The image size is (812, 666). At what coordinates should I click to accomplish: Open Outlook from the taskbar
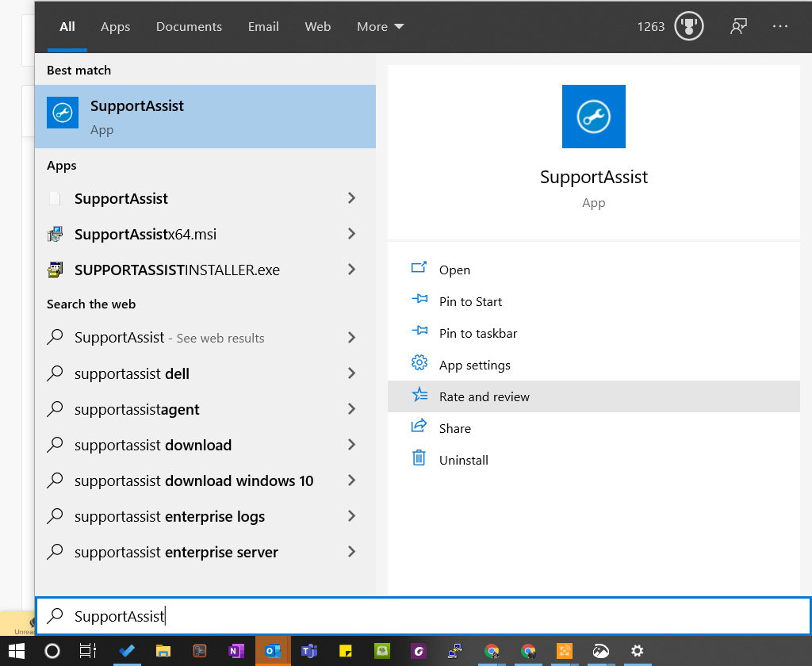click(x=273, y=650)
